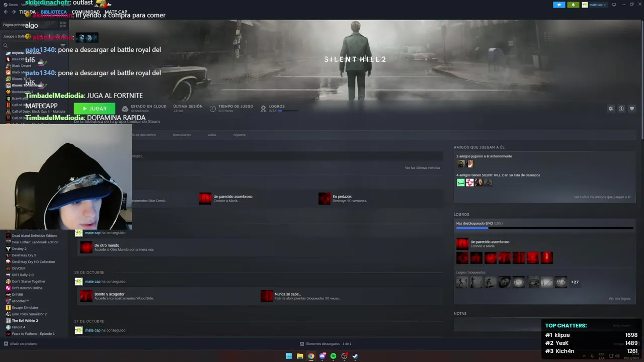The height and width of the screenshot is (362, 644).
Task: Click the En pedazos achievement entry
Action: pyautogui.click(x=343, y=199)
